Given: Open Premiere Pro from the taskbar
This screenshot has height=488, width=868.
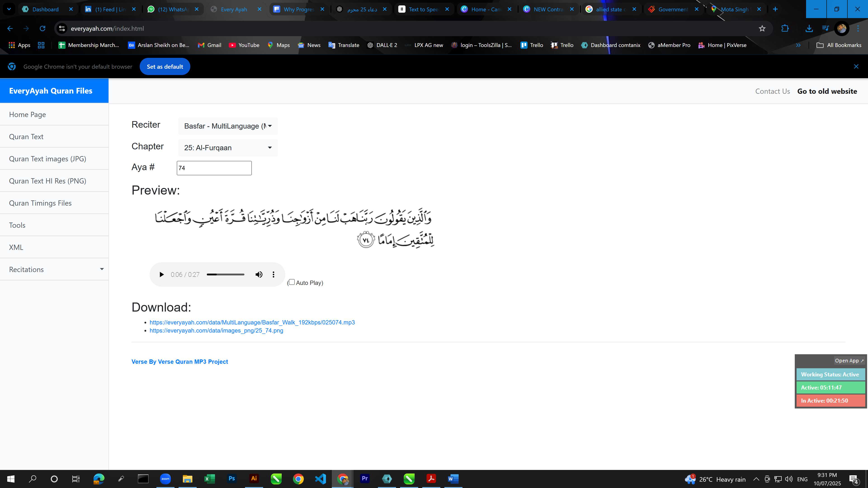Looking at the screenshot, I should 365,479.
